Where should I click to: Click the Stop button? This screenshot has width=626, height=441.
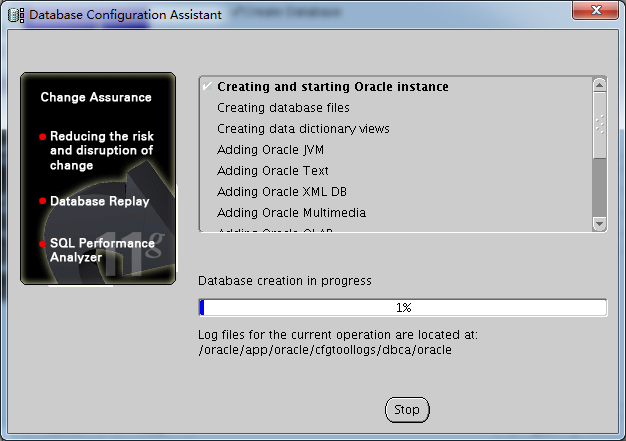click(x=407, y=409)
